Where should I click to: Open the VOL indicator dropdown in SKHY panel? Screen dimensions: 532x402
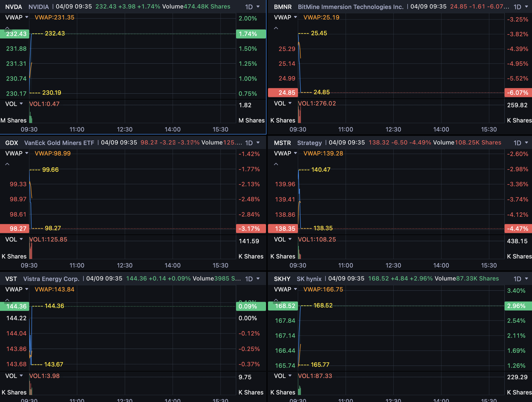coord(283,376)
